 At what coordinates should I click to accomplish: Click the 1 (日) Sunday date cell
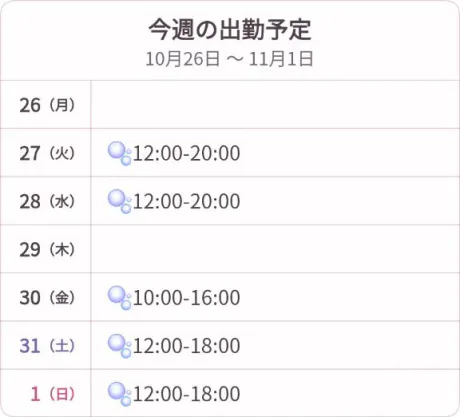click(46, 393)
